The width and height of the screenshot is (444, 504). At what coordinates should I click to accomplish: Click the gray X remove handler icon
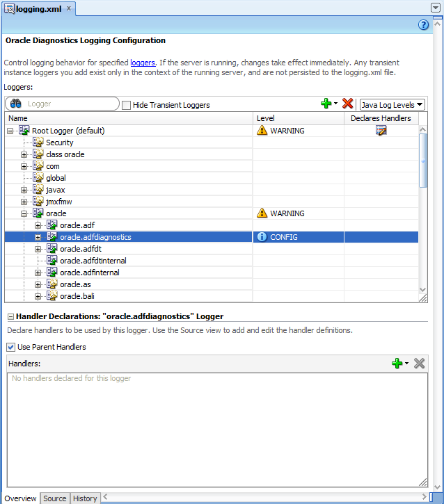point(419,363)
